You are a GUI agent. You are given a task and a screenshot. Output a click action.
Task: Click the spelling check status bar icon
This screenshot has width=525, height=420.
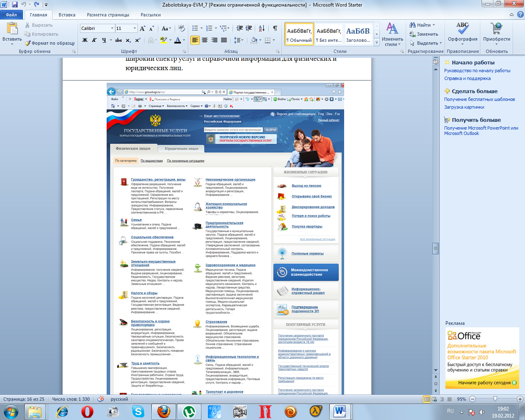coord(100,399)
